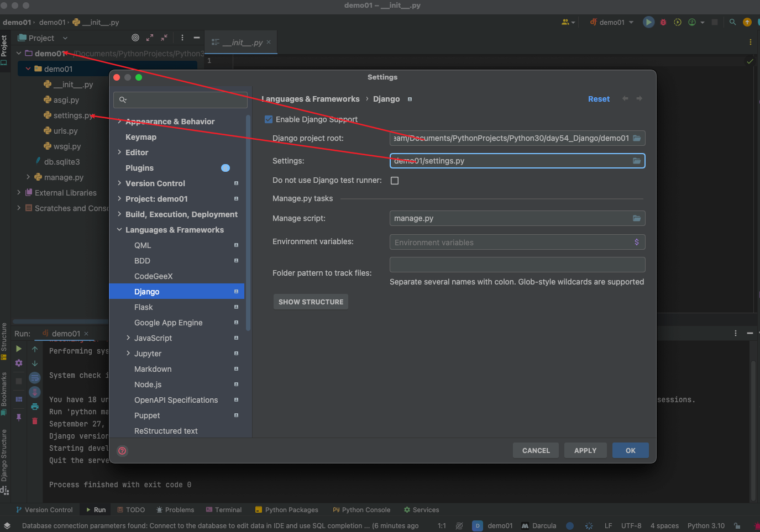Restore layout icon in the Run panel
The height and width of the screenshot is (532, 760).
[x=19, y=399]
